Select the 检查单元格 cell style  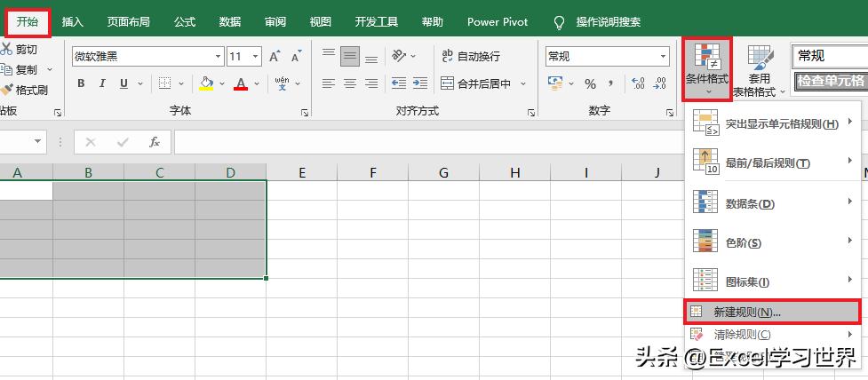pyautogui.click(x=831, y=82)
